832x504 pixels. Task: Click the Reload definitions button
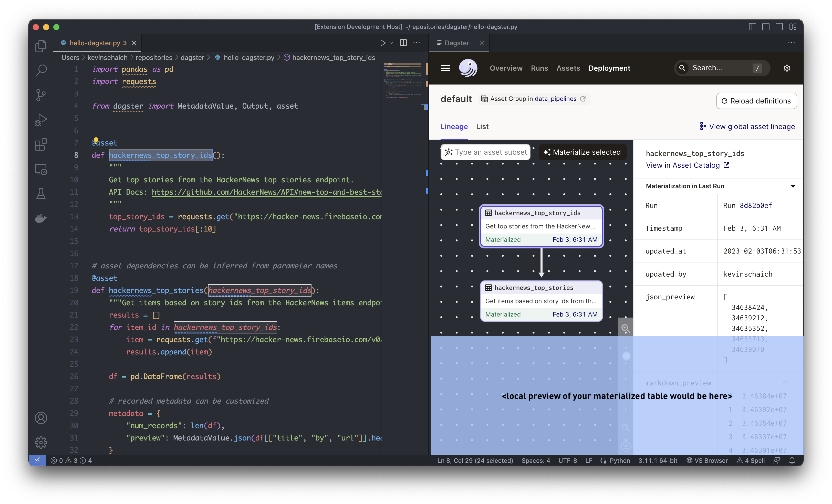coord(756,101)
